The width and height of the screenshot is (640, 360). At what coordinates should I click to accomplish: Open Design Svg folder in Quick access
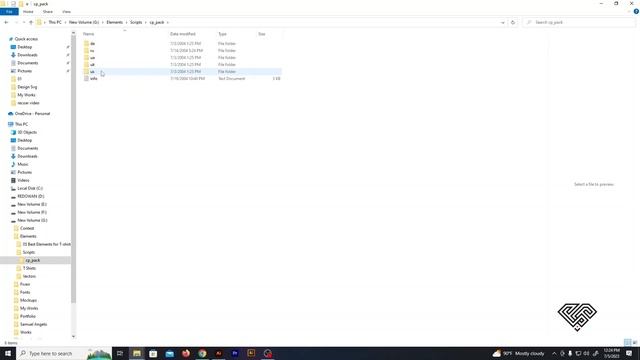[27, 87]
